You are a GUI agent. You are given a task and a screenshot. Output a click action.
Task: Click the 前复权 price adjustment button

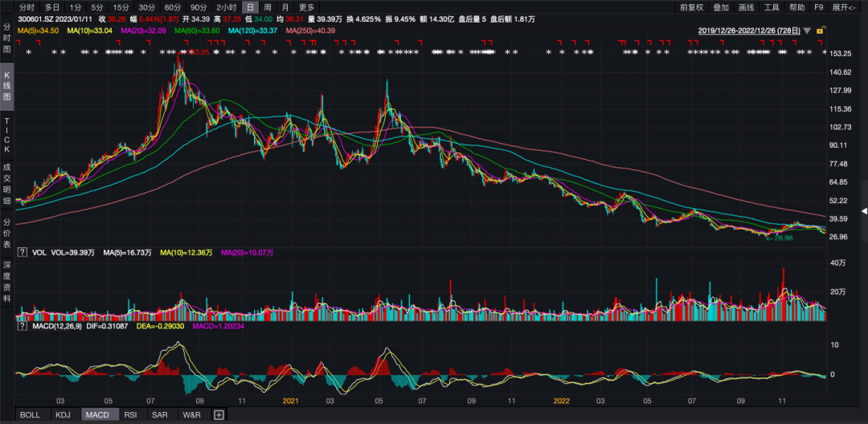coord(691,7)
